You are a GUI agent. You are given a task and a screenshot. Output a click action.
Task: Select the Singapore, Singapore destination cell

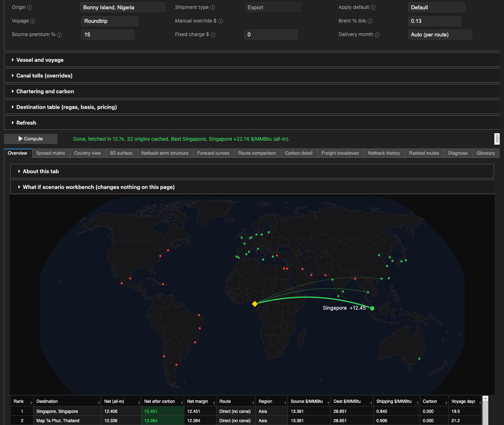coord(68,411)
